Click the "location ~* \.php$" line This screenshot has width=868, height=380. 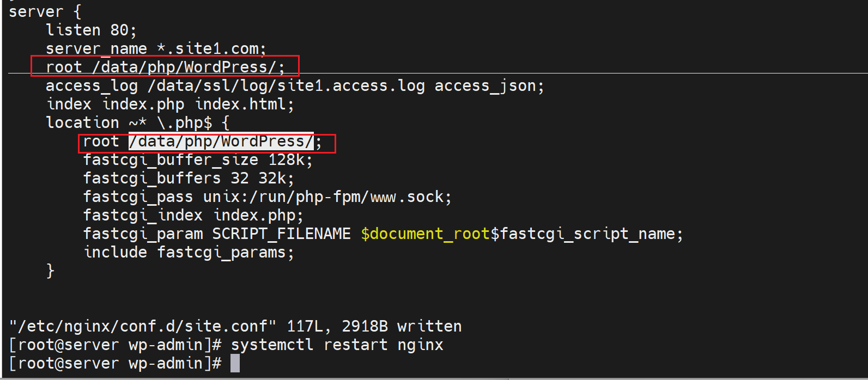[137, 122]
